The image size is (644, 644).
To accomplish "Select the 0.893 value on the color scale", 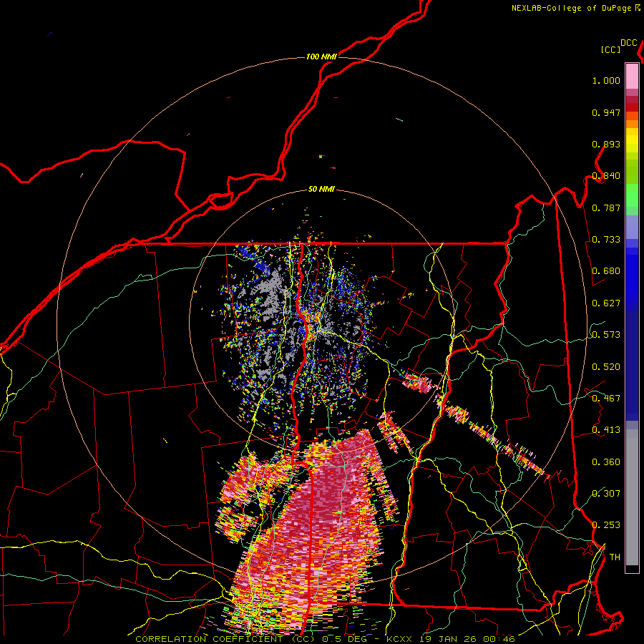I will (606, 144).
